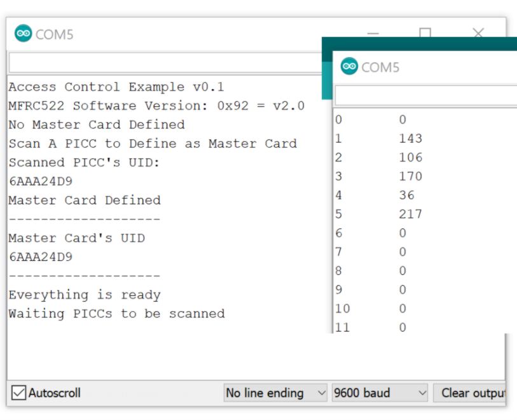Toggle the Autoscroll checkbox
This screenshot has width=517, height=420.
coord(20,393)
